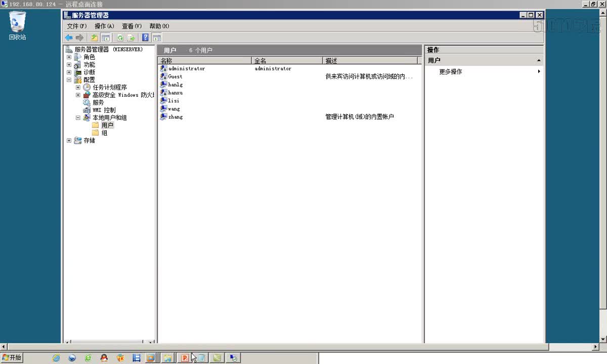Click the Back arrow toolbar icon

pyautogui.click(x=69, y=37)
